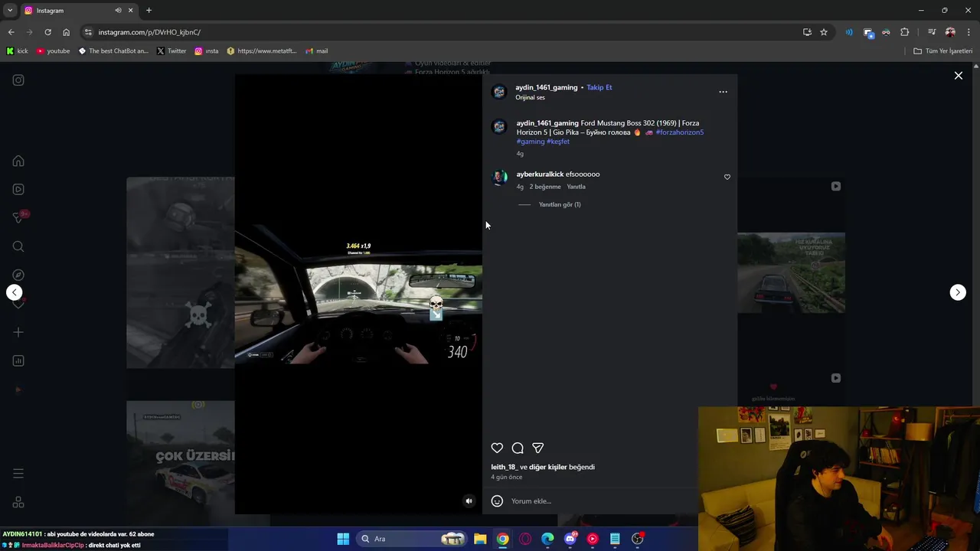This screenshot has width=980, height=551.
Task: Open Chrome three-dot menu
Action: [968, 32]
